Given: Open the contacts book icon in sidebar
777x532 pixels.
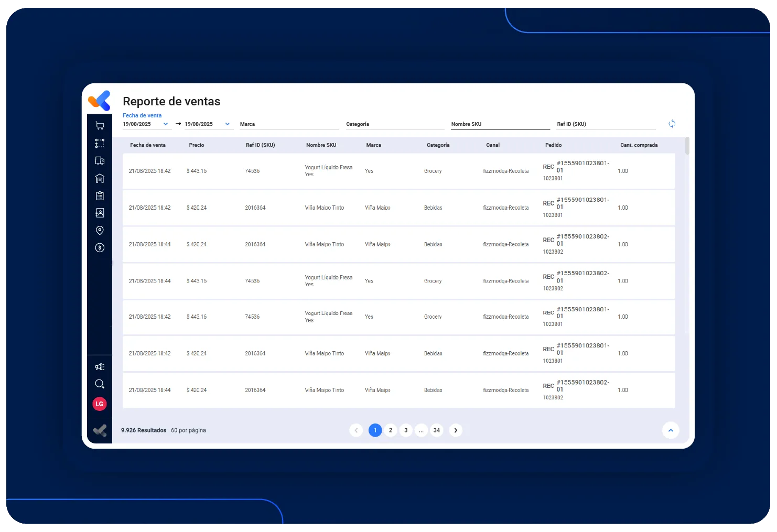Looking at the screenshot, I should coord(100,213).
